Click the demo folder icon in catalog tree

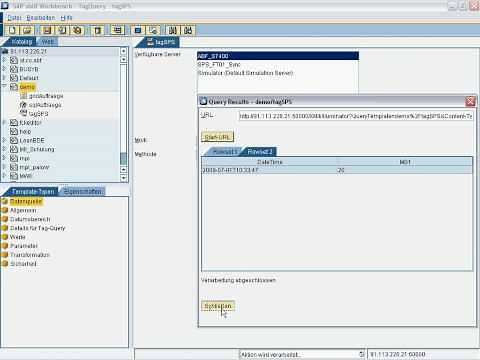pos(14,87)
